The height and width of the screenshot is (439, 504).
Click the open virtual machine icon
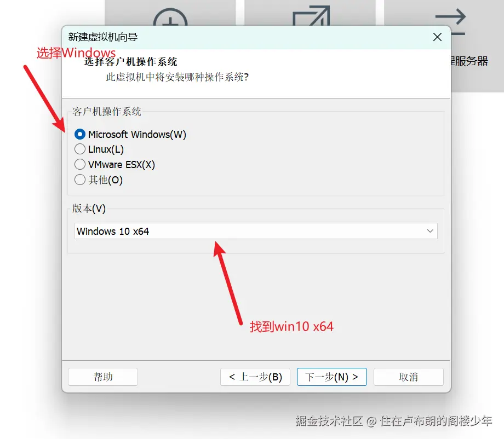(x=311, y=15)
